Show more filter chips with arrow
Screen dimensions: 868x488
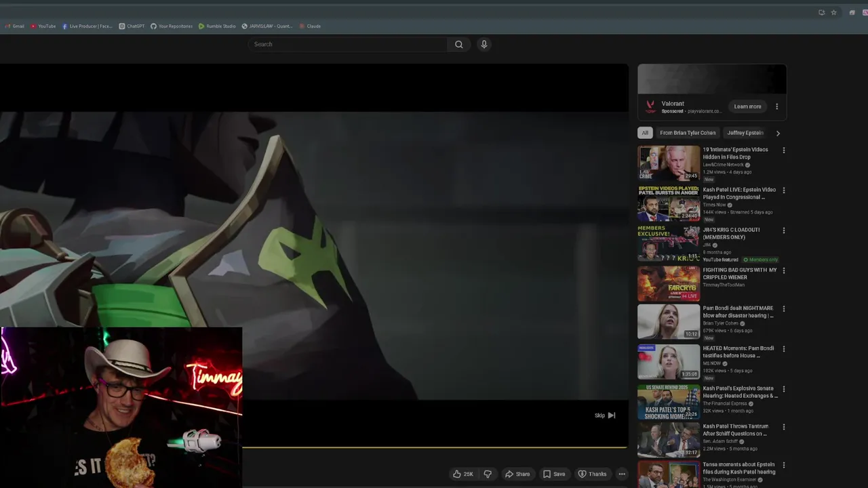pyautogui.click(x=778, y=133)
